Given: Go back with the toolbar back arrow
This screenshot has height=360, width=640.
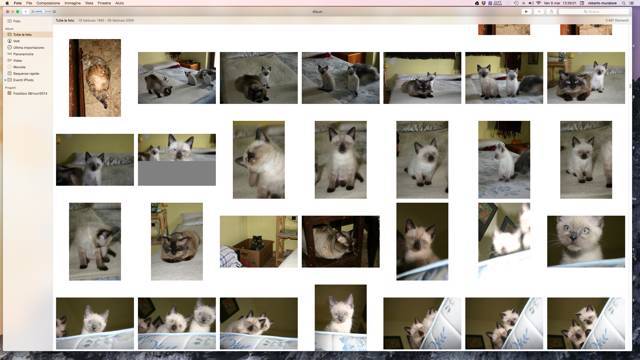Looking at the screenshot, I should coord(25,12).
